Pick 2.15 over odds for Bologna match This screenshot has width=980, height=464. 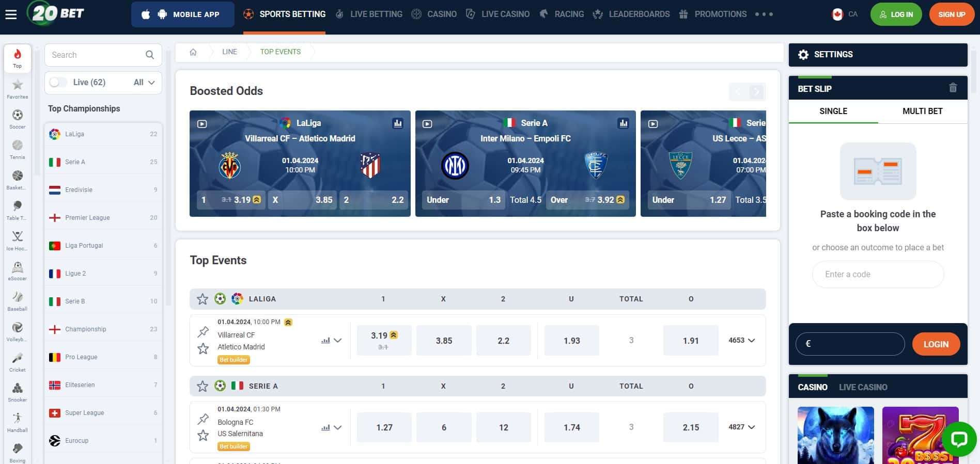tap(691, 427)
